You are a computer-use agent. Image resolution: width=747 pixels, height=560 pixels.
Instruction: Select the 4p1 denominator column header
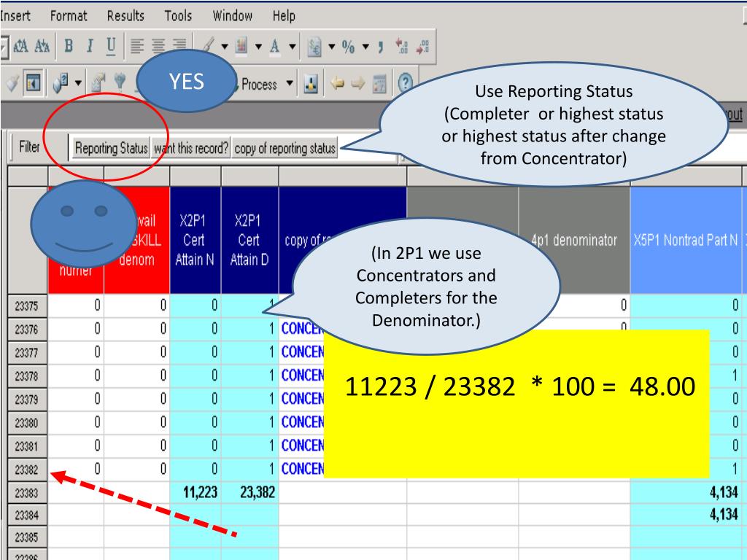[x=574, y=239]
